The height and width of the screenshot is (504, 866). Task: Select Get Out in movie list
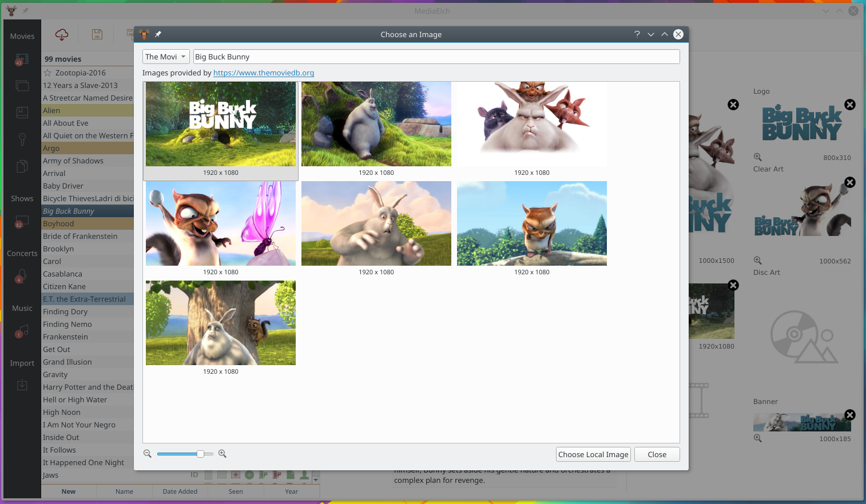[88, 350]
